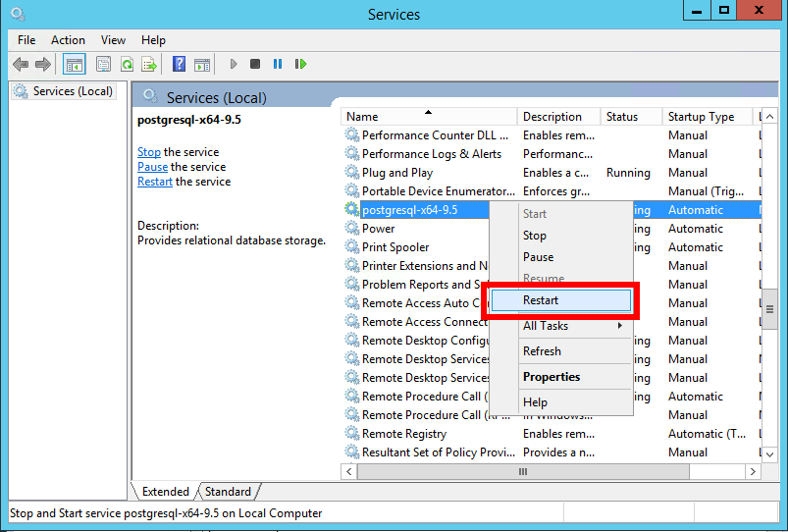
Task: Open the Action menu
Action: 68,40
